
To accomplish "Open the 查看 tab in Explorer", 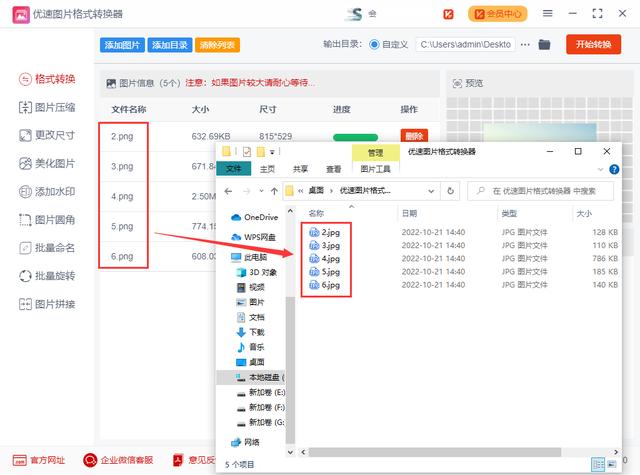I will [333, 169].
